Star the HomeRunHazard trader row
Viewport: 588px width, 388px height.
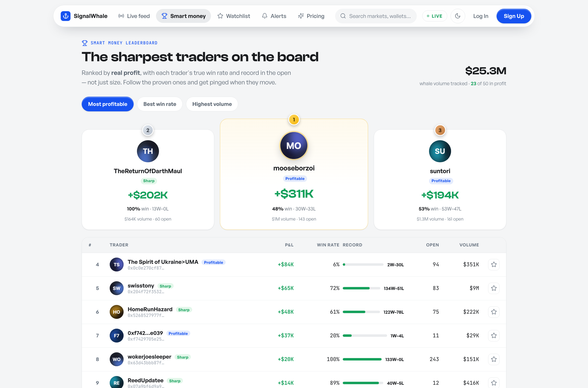coord(494,312)
